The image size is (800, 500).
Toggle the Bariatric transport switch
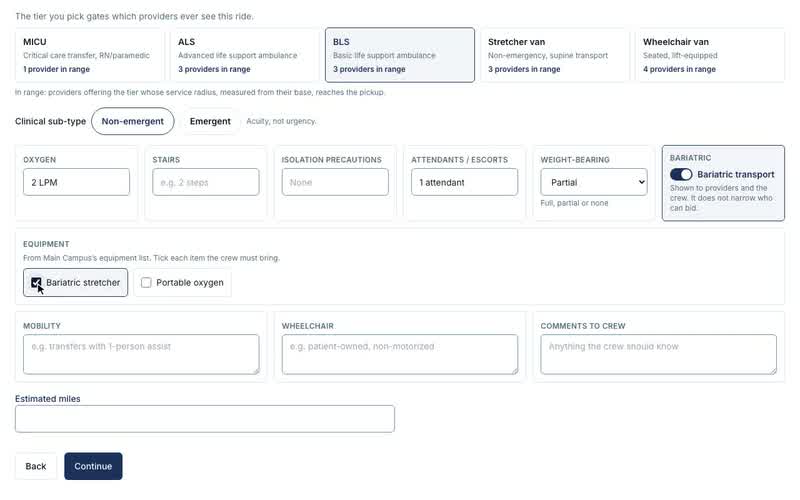pos(681,174)
